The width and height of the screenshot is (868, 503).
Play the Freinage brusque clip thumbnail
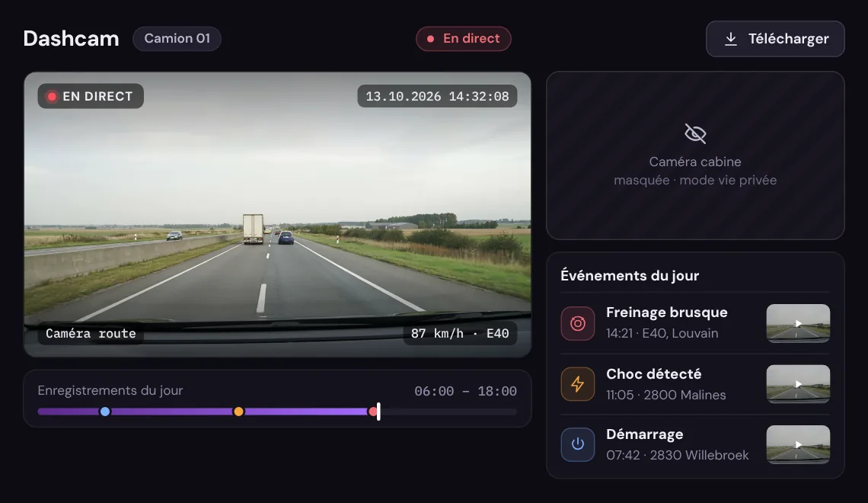pyautogui.click(x=798, y=323)
